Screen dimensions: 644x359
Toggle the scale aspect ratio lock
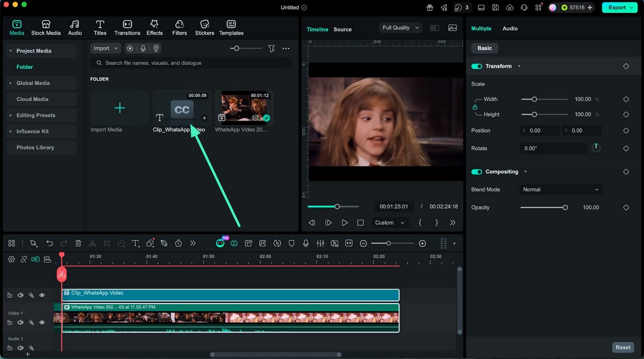pyautogui.click(x=475, y=107)
